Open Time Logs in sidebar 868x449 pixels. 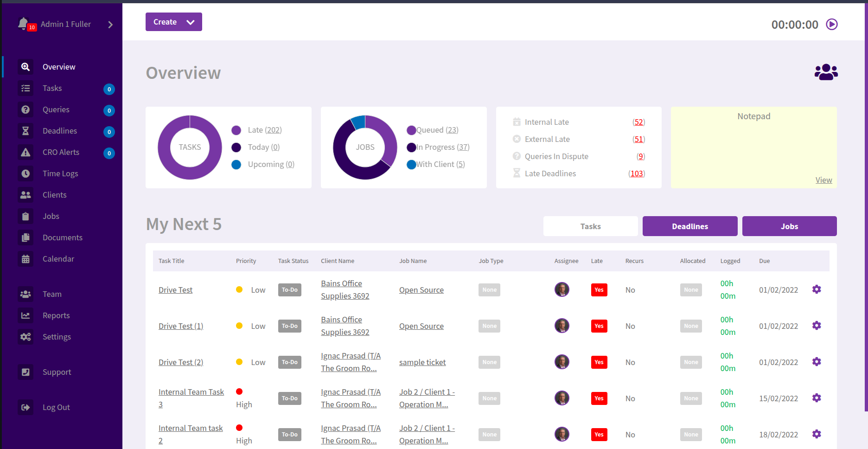coord(60,173)
